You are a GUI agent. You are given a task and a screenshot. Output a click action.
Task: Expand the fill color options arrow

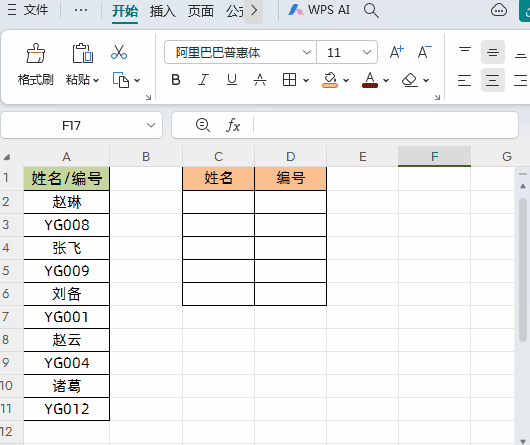346,80
